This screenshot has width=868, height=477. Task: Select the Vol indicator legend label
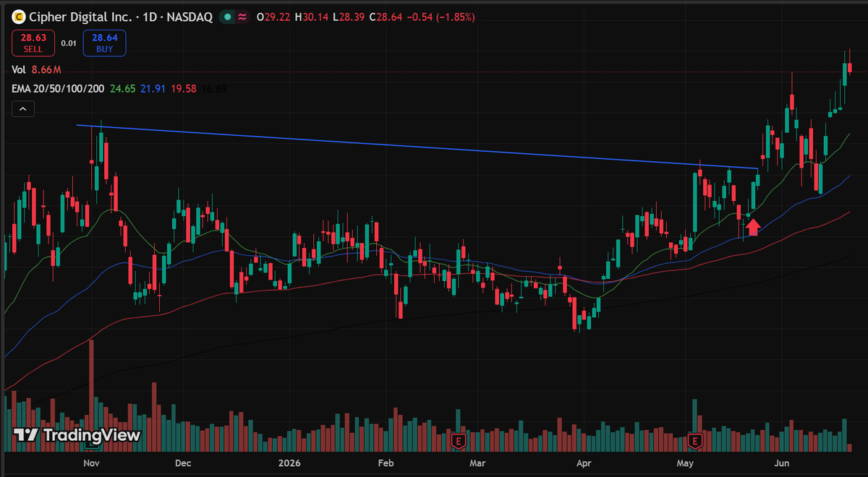coord(20,69)
